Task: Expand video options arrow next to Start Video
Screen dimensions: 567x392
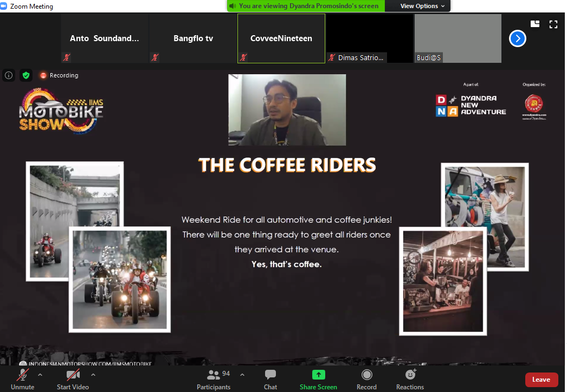Action: click(x=93, y=375)
